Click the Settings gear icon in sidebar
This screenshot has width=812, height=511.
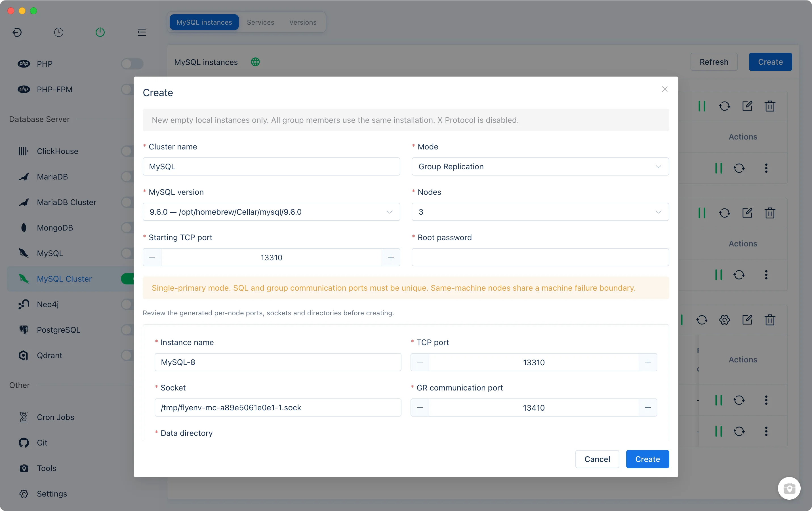(24, 493)
